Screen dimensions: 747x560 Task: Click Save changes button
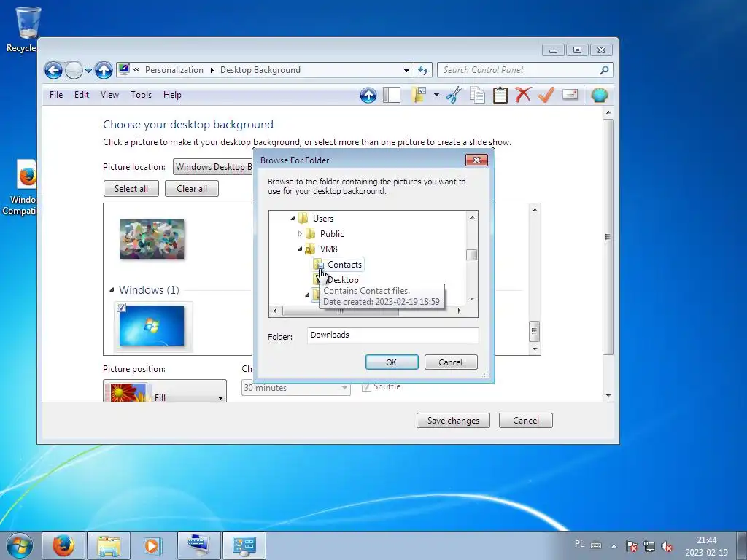453,421
